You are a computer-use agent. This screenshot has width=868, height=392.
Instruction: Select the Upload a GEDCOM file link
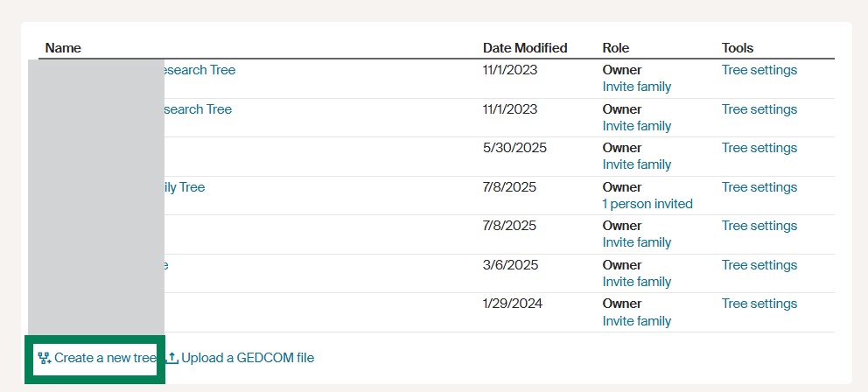point(247,358)
